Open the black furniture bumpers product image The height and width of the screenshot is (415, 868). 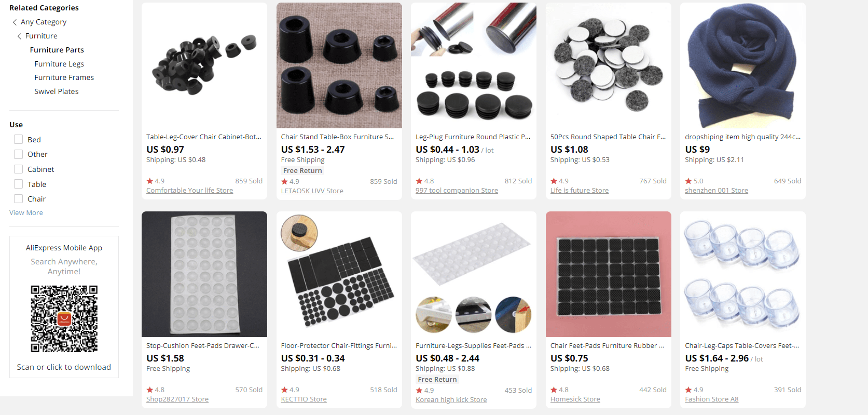coord(204,65)
